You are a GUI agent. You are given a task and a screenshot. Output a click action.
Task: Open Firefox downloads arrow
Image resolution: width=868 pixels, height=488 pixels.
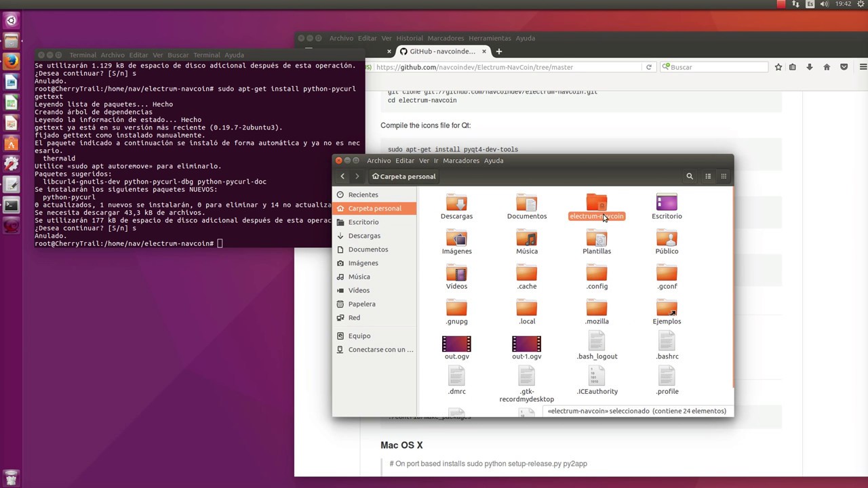pyautogui.click(x=810, y=67)
